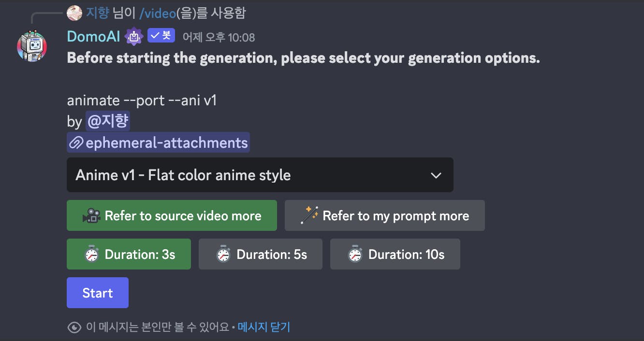Select the Duration: 5s option
This screenshot has width=644, height=341.
(260, 254)
